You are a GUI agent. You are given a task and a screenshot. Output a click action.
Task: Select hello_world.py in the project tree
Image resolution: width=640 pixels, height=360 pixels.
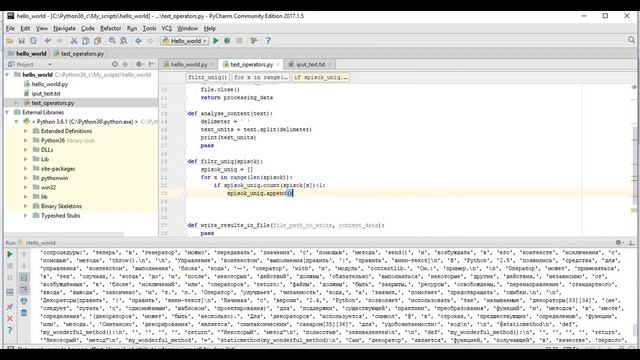coord(50,84)
